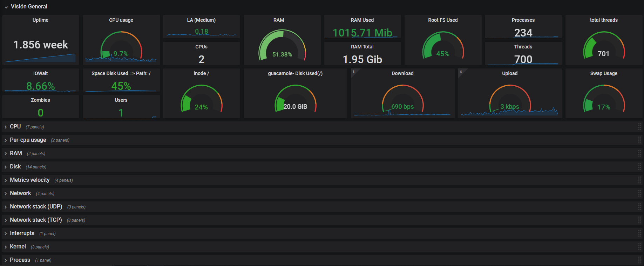Click the RAM row drag handle
Screen dimensions: 644x266
[x=640, y=153]
